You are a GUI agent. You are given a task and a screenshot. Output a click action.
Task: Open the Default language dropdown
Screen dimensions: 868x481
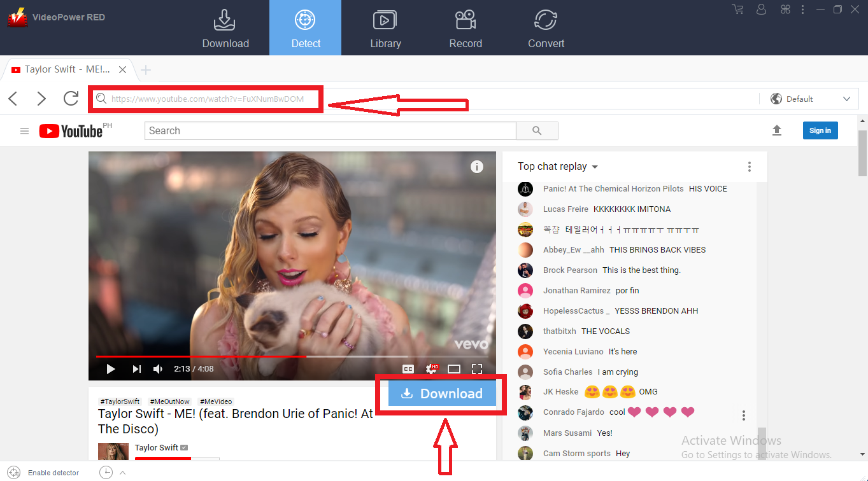click(x=809, y=99)
